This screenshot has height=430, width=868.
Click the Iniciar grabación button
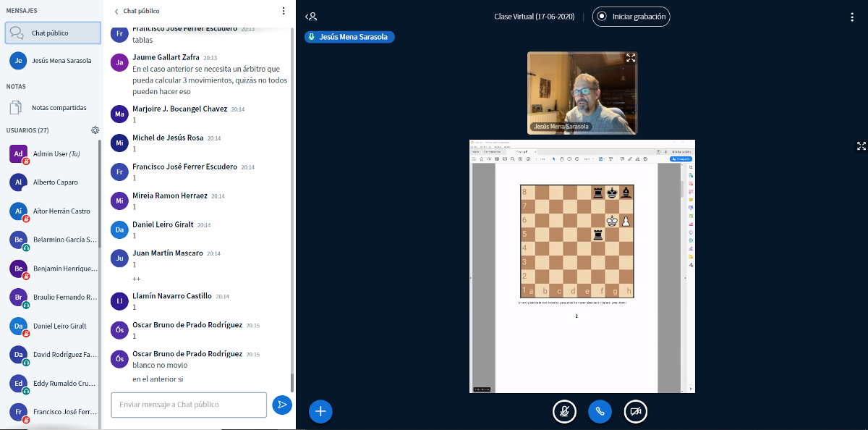tap(631, 16)
